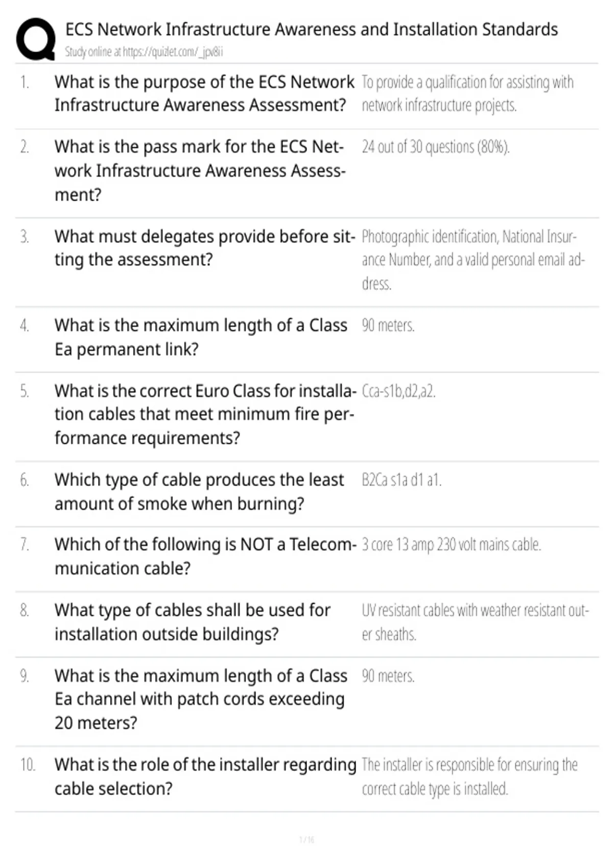Click the answer mentioning Photographic identification

(474, 260)
